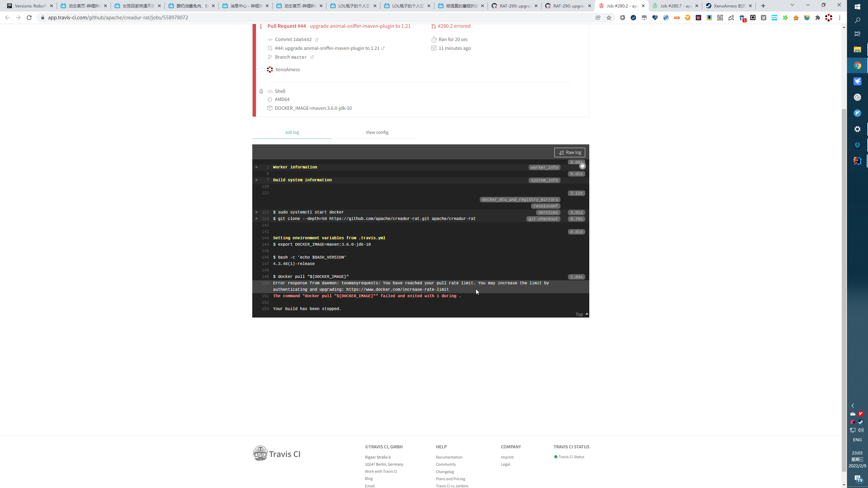Screen dimensions: 868x488
Task: Open the Chrome extensions puzzle icon
Action: pyautogui.click(x=818, y=18)
